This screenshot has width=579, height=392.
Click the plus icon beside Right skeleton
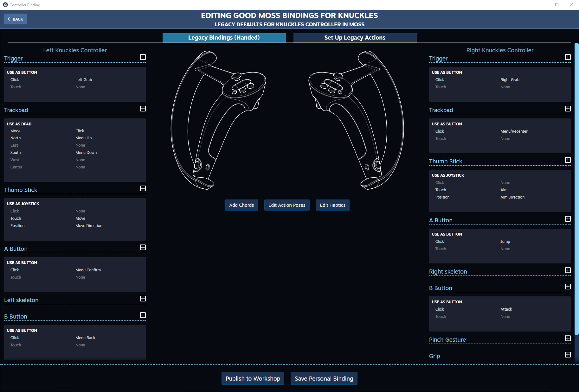(568, 270)
